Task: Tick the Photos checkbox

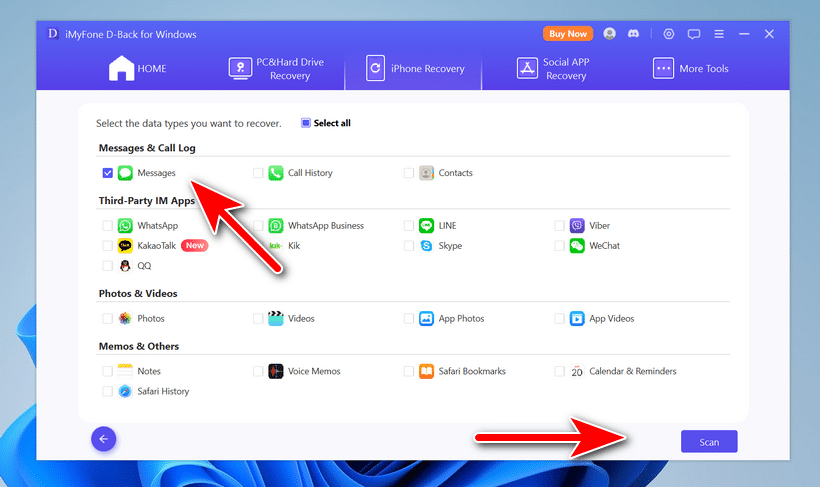Action: [107, 318]
